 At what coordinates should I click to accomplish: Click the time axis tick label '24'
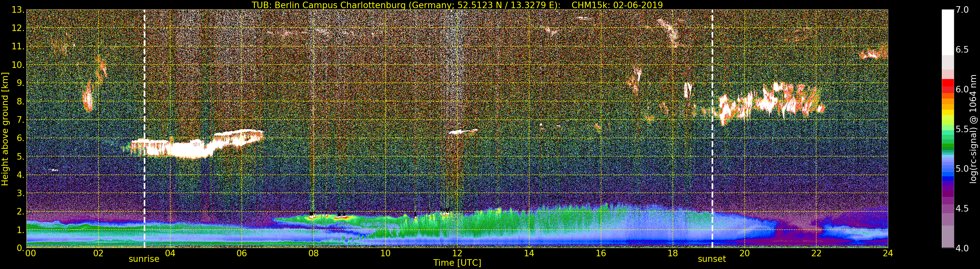[888, 253]
